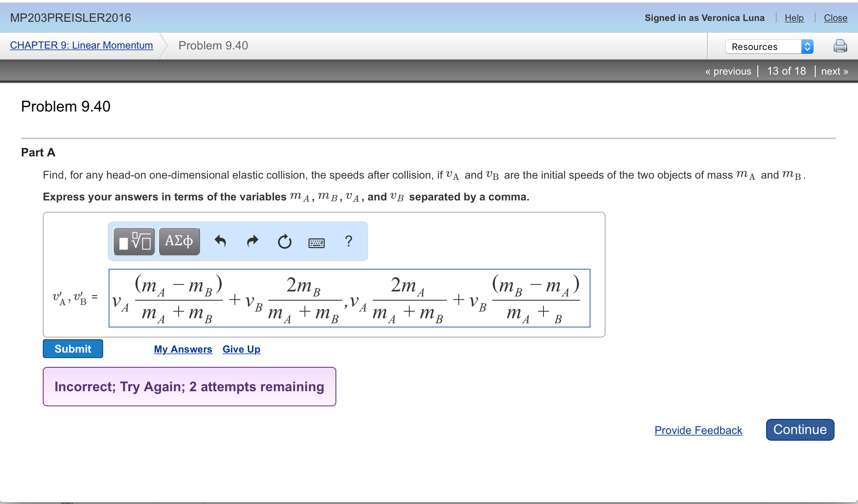Open the math templates palette button

coord(134,242)
